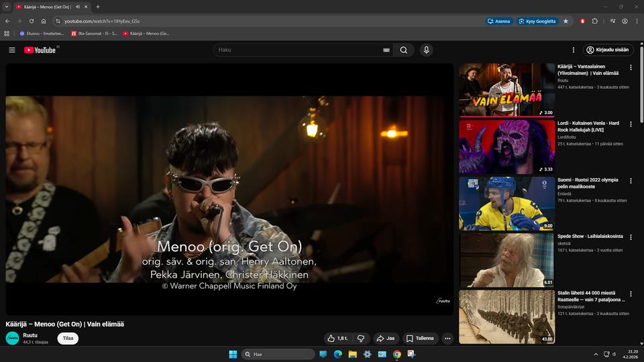Open the Ilta-Sanomat bookmark

coord(94,33)
